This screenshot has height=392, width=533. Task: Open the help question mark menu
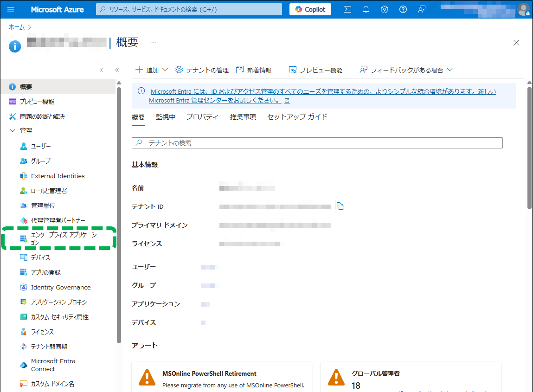403,9
